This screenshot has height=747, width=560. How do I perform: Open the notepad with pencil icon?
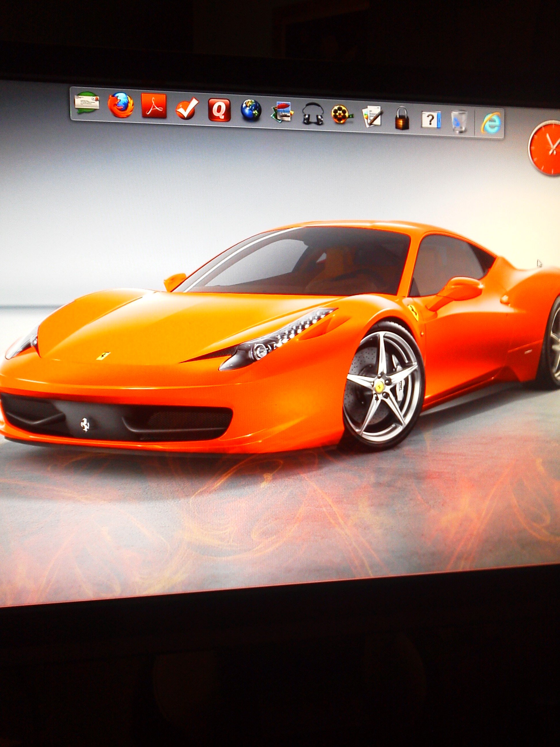pos(372,117)
